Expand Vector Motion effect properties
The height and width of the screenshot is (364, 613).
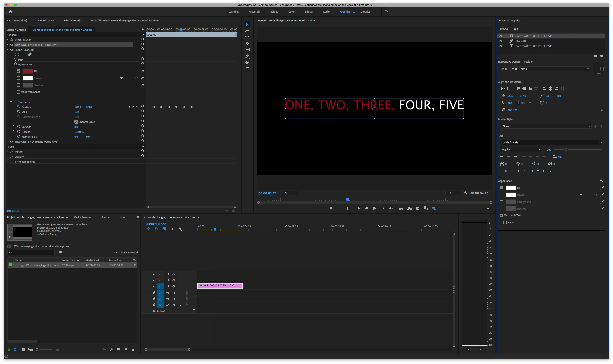pos(7,40)
